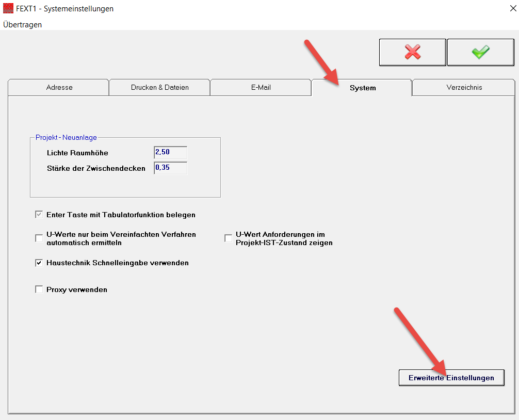
Task: Switch to the Adresse tab
Action: pos(59,87)
